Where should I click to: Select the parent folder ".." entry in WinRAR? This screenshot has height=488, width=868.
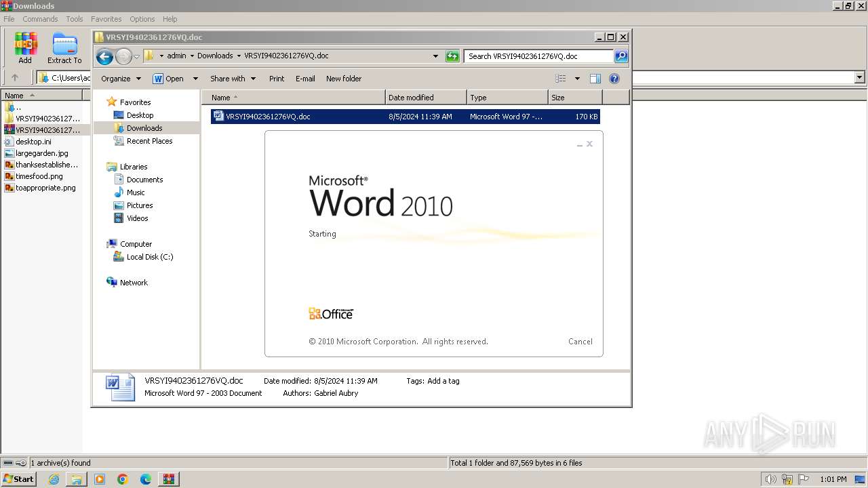pos(14,107)
